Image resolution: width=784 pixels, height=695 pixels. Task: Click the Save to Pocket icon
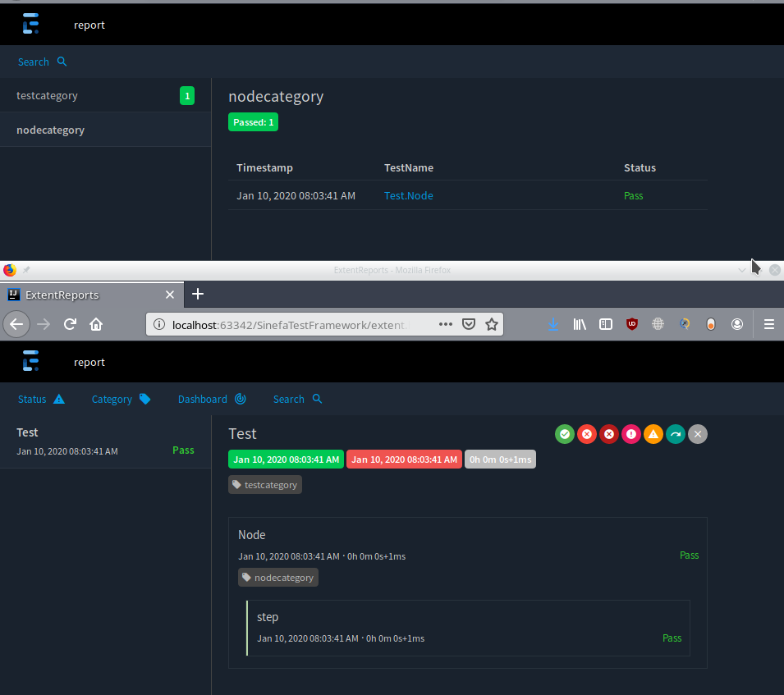coord(469,324)
